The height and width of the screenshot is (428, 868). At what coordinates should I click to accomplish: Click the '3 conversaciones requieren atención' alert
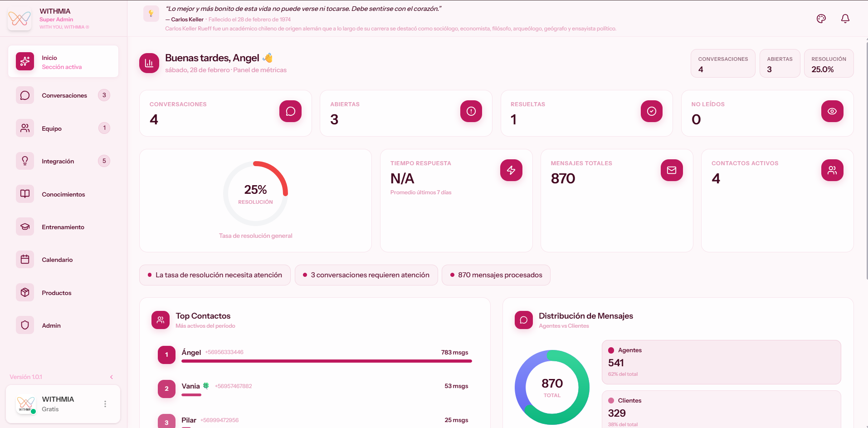(366, 275)
